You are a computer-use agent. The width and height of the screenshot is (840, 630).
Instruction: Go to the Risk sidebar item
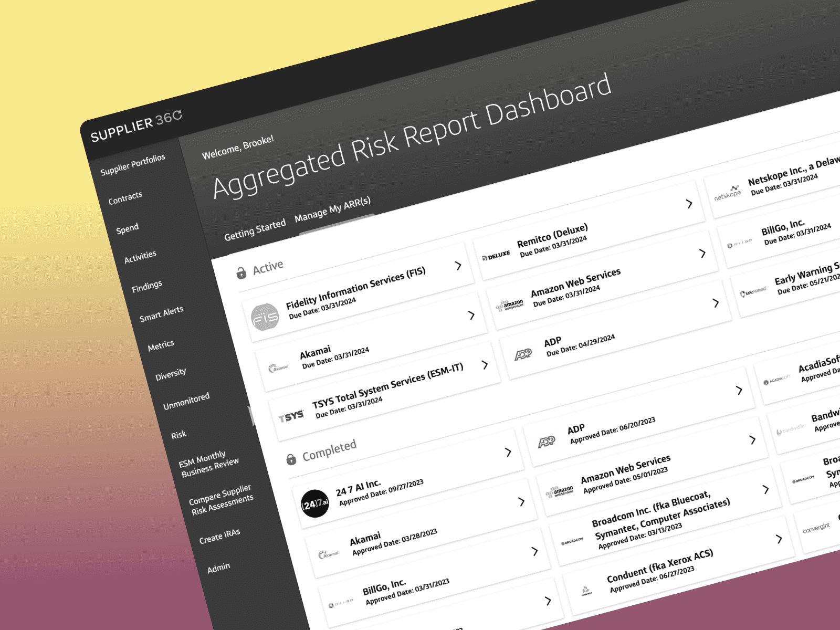coord(178,435)
